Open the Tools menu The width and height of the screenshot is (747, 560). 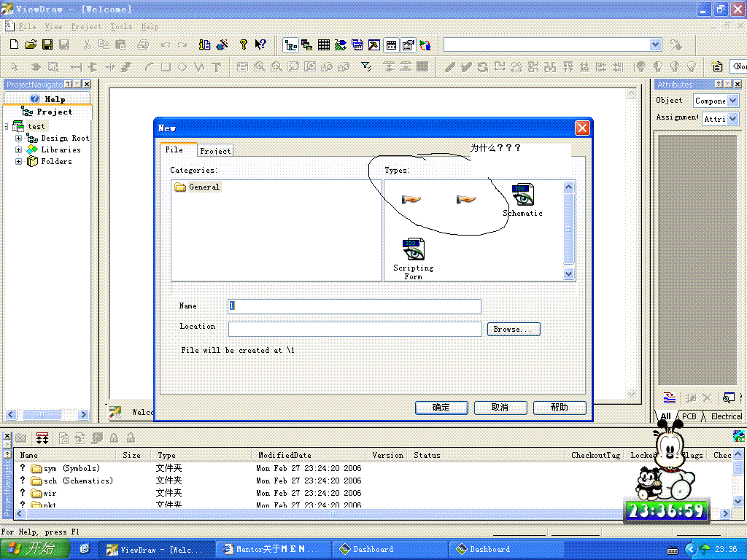pos(122,27)
